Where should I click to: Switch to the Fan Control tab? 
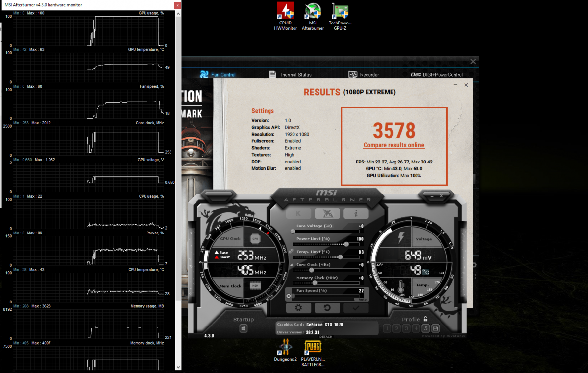(218, 74)
